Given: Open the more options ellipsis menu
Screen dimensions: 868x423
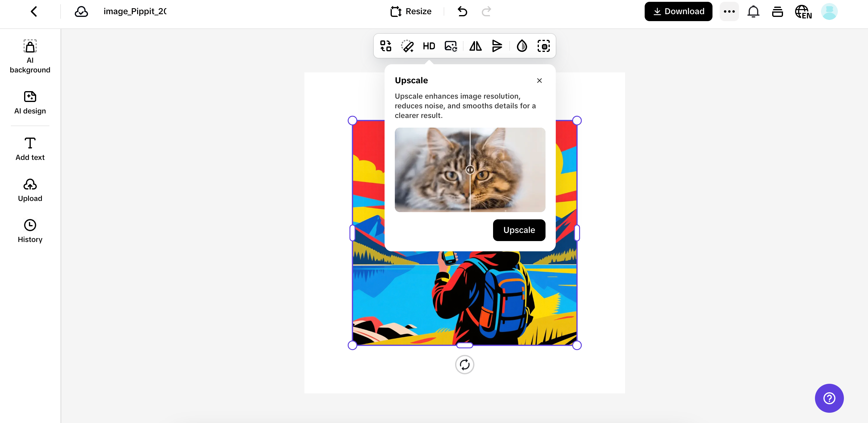Looking at the screenshot, I should [x=729, y=11].
